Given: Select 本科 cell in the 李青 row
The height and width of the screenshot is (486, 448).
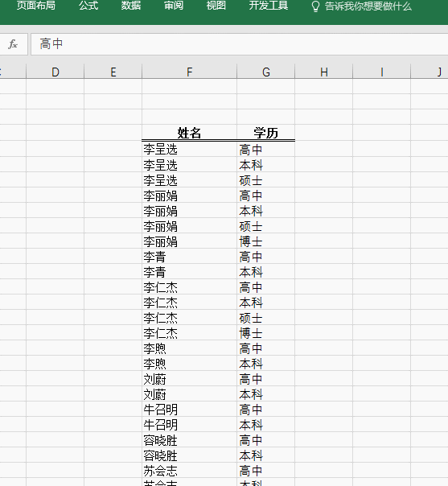Looking at the screenshot, I should pyautogui.click(x=266, y=271).
